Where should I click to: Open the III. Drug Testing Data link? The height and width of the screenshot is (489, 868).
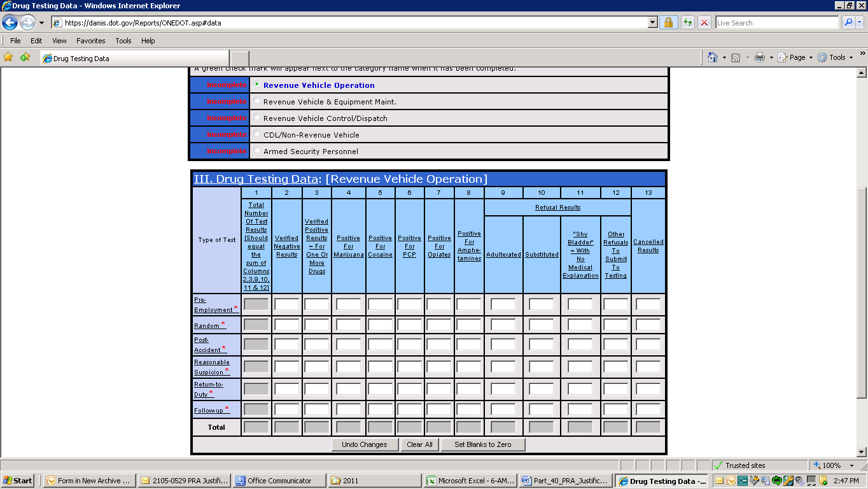255,179
